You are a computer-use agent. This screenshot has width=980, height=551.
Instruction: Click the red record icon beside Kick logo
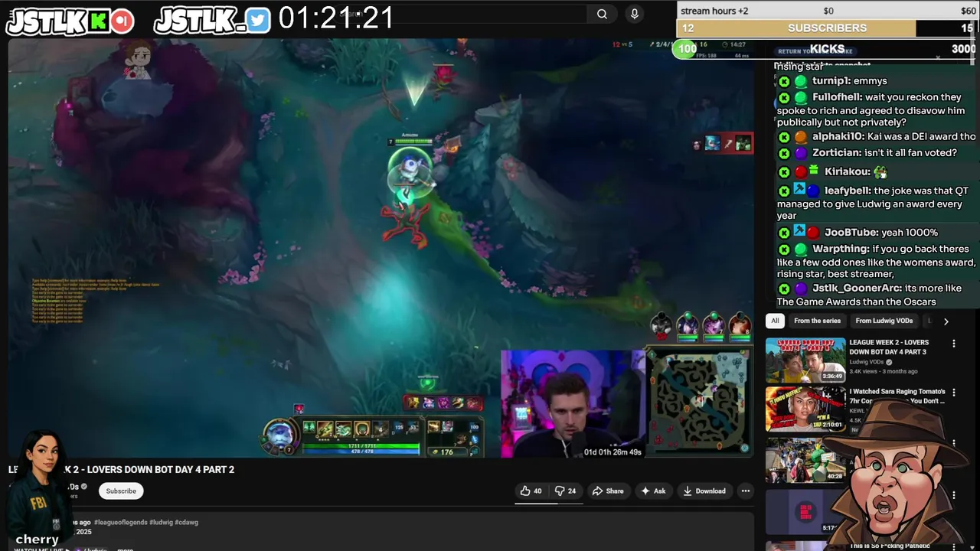click(x=122, y=21)
